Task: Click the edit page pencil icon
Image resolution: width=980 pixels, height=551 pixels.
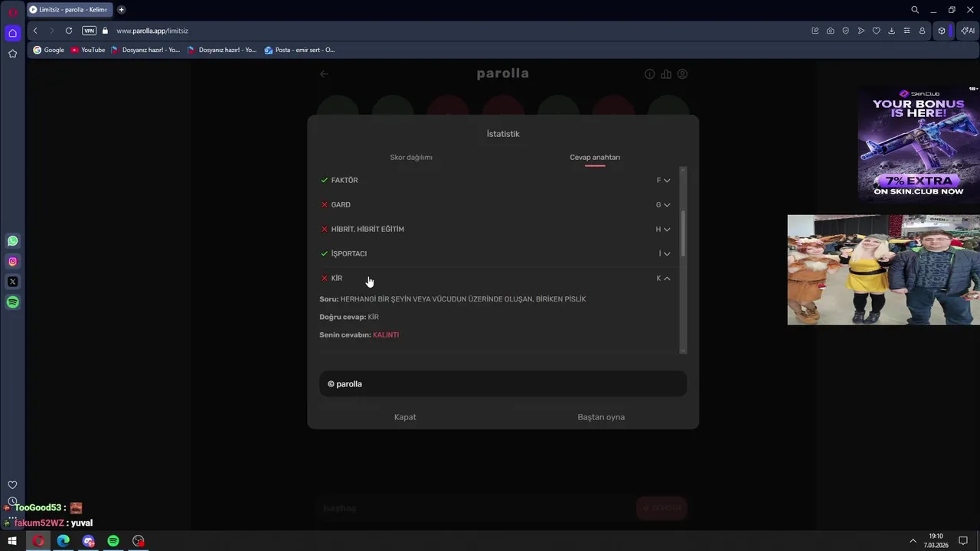Action: point(815,31)
